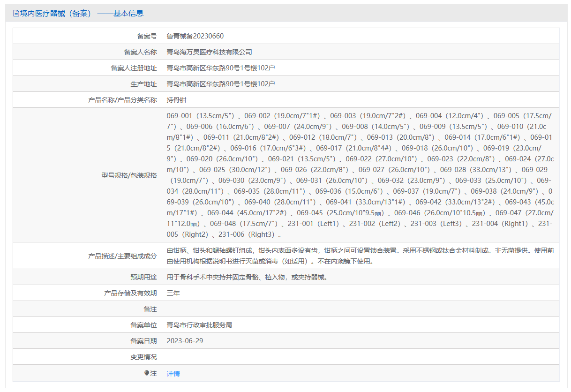Click the model specification list starting 069-001
Screen dimensions: 571x392
point(361,175)
